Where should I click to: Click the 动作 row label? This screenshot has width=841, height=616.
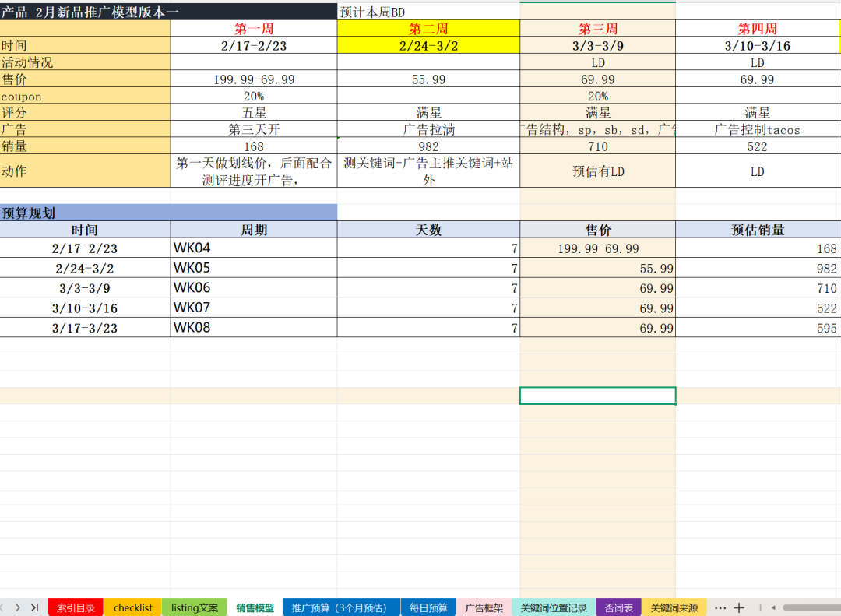tap(85, 171)
